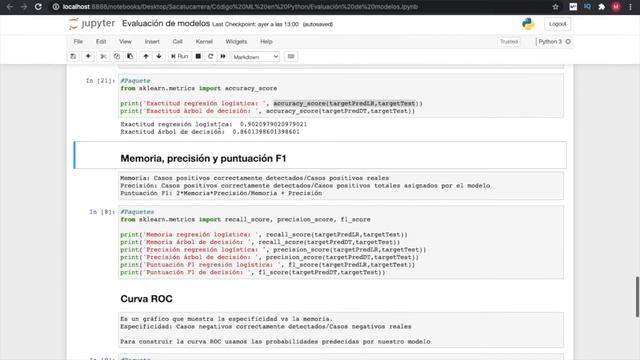Reload the browser page
This screenshot has width=640, height=360.
click(x=38, y=7)
